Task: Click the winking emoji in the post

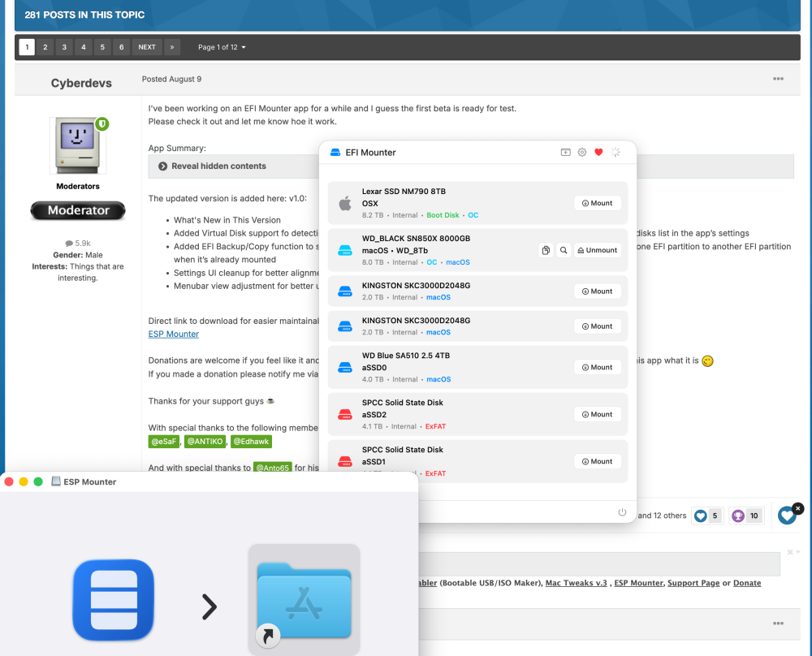Action: 707,360
